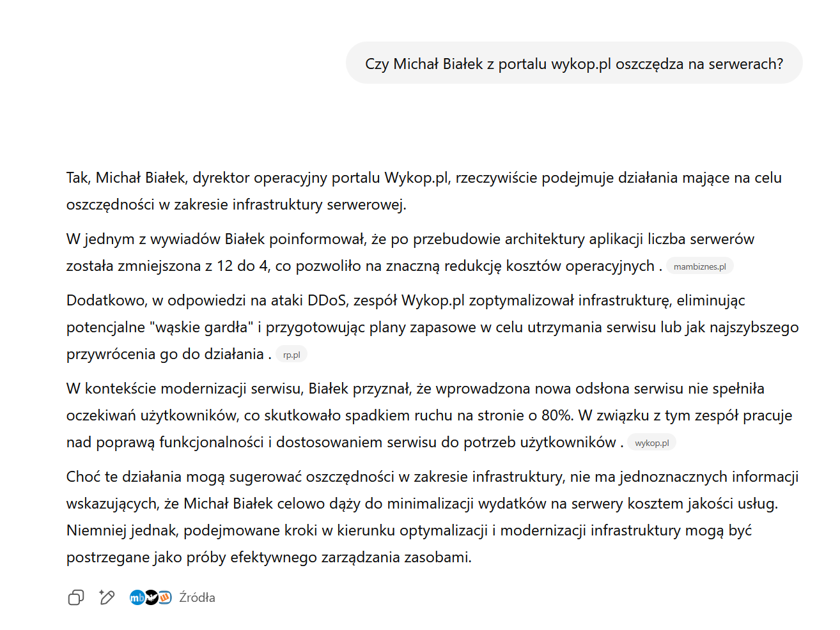The width and height of the screenshot is (840, 630).
Task: Open the wykop.pl citation chip
Action: click(x=651, y=443)
